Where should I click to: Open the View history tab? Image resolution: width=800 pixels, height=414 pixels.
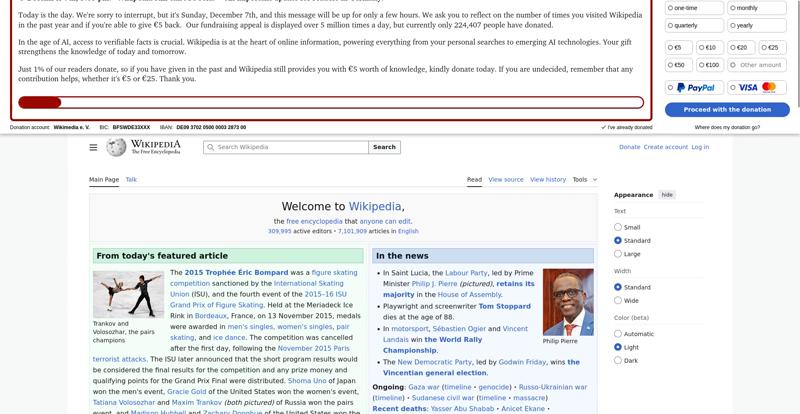point(548,180)
